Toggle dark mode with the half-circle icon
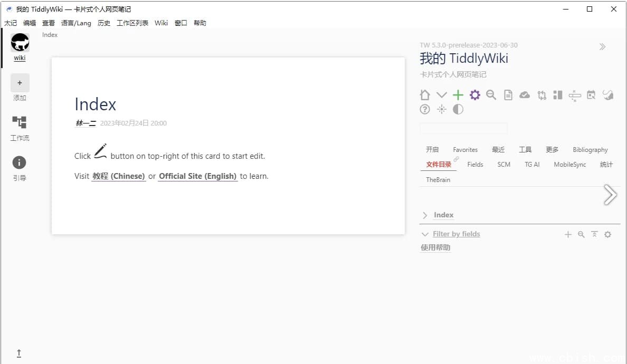627x364 pixels. (x=458, y=109)
